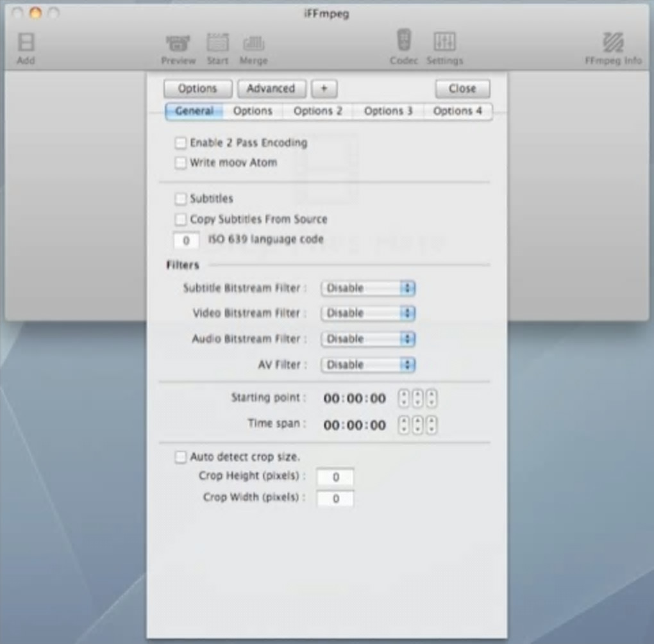Click the ISO 639 language code field
The height and width of the screenshot is (644, 654).
coord(186,240)
